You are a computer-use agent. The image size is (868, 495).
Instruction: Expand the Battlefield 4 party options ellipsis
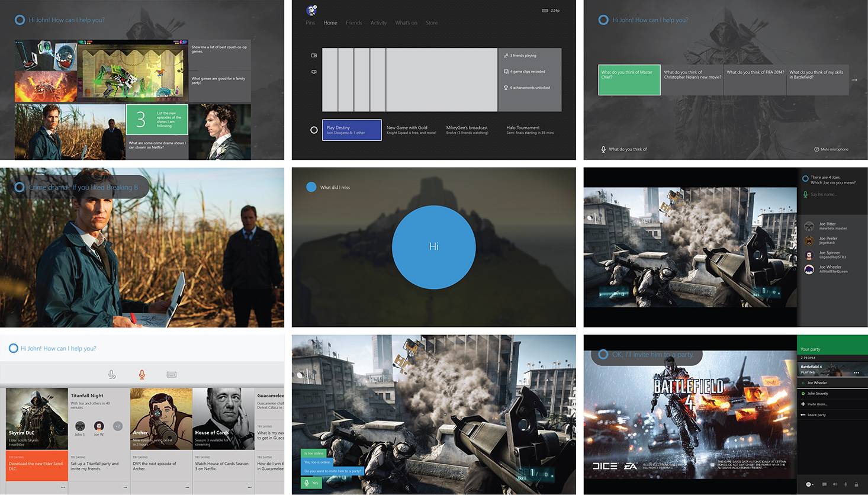(x=856, y=372)
